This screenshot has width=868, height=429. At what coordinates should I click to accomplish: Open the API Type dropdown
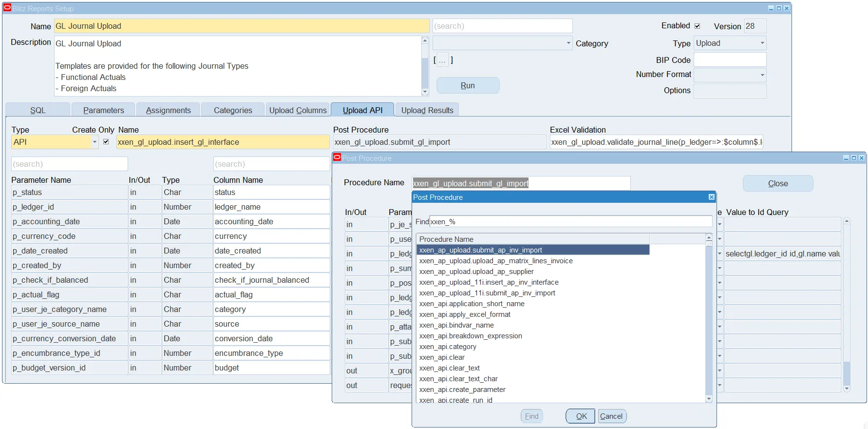94,142
